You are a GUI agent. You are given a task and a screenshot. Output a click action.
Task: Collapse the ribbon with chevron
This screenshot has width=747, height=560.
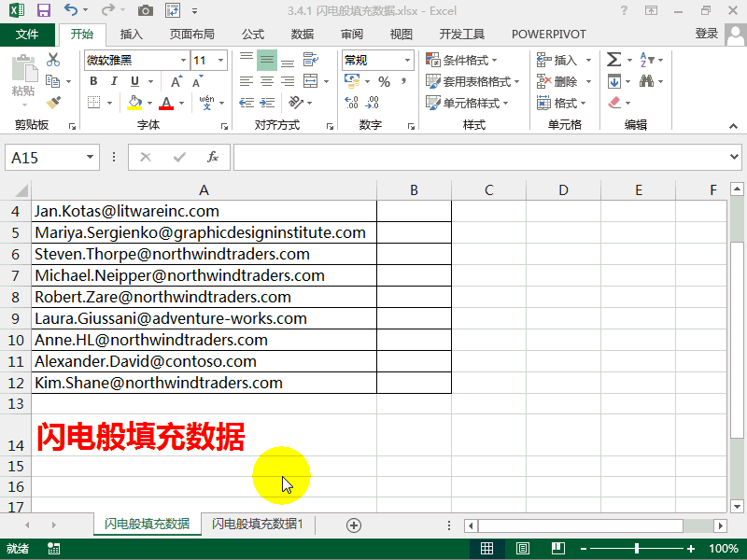point(733,126)
